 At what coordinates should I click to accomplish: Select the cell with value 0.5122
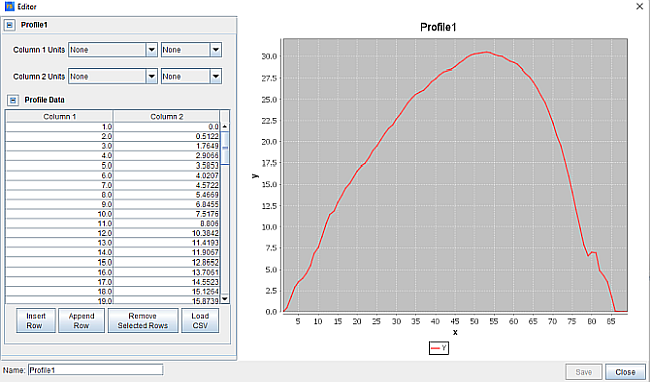[x=166, y=136]
